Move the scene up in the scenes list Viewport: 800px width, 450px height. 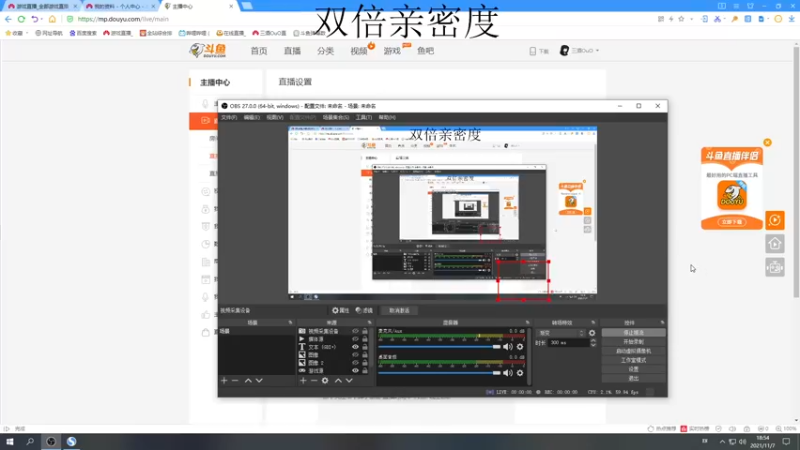click(x=248, y=381)
